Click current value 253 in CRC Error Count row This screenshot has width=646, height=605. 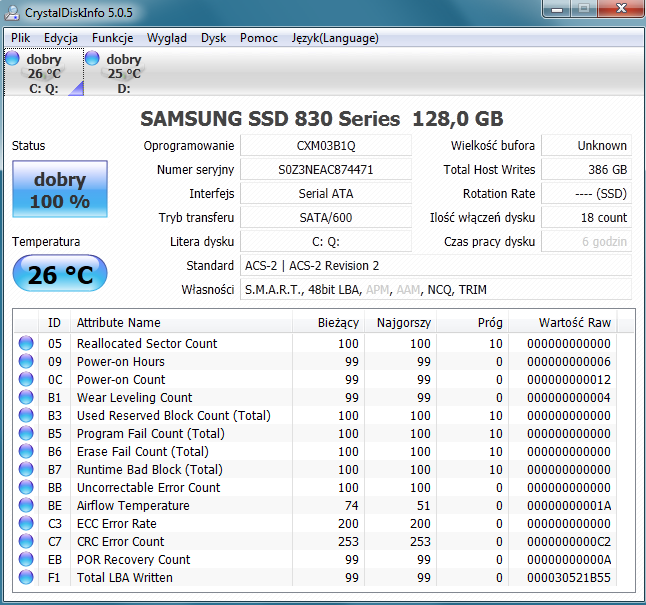coord(348,542)
